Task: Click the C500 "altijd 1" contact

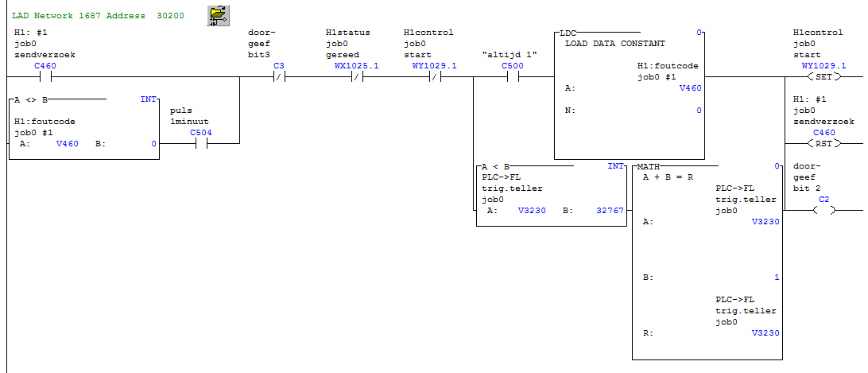Action: click(x=513, y=77)
